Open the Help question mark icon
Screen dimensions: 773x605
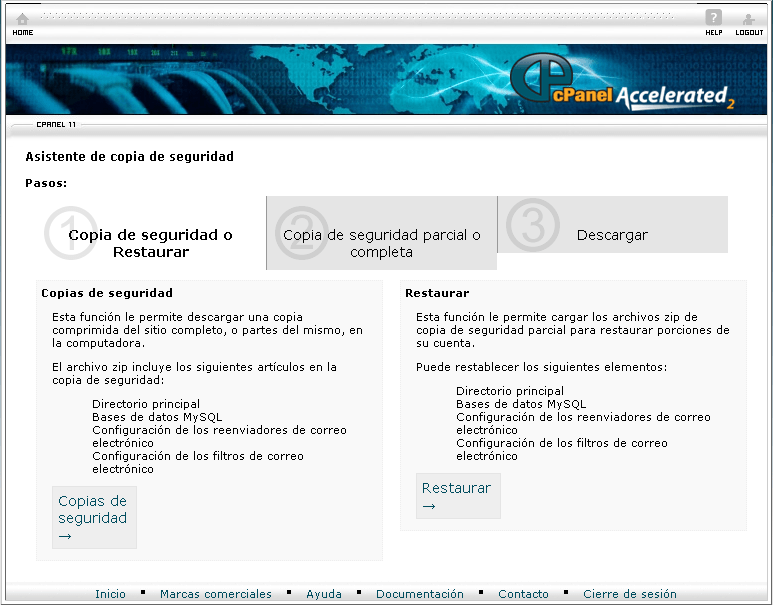click(x=713, y=18)
